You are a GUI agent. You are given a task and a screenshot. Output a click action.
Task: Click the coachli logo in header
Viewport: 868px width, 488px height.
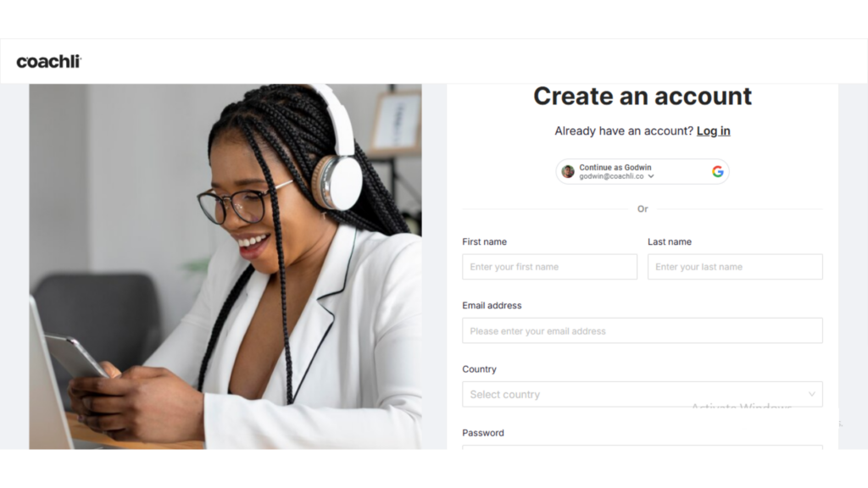coord(48,61)
